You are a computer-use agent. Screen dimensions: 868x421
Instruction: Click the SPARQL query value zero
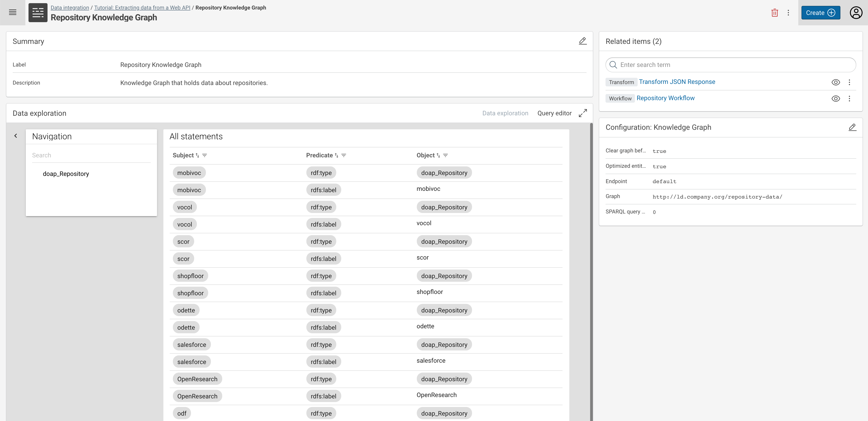pos(654,212)
